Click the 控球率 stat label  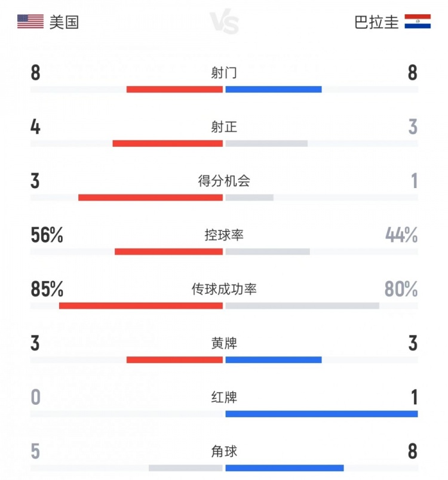point(224,235)
